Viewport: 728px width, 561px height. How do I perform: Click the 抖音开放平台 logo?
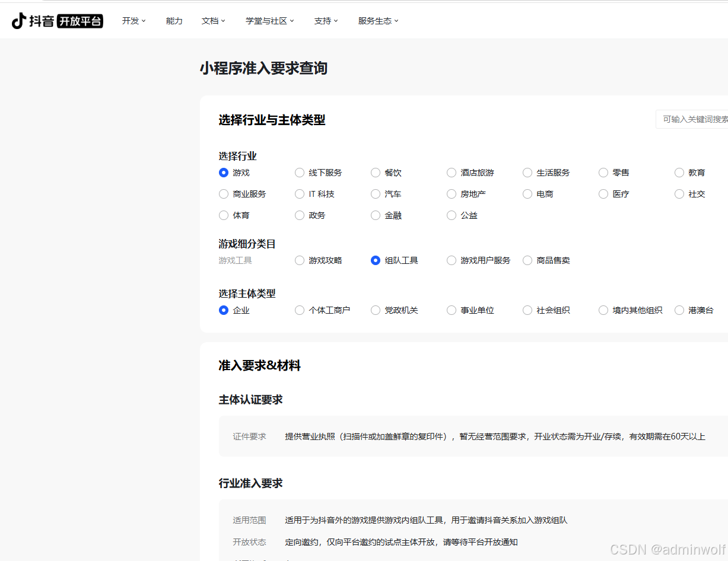(57, 21)
